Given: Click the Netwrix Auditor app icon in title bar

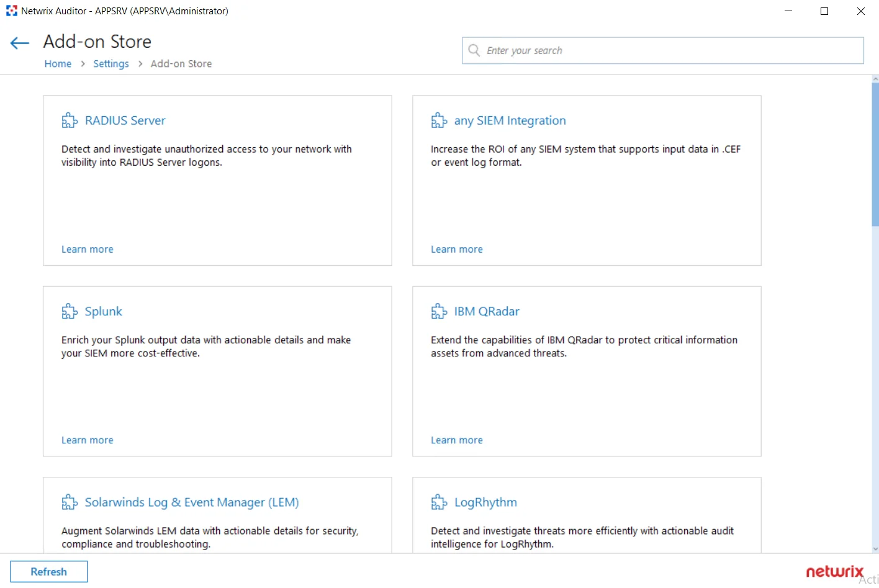Looking at the screenshot, I should click(x=11, y=11).
